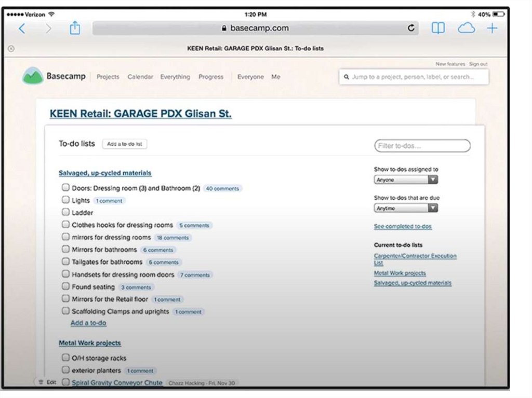Screen dimensions: 532x398
Task: Go to the Progress navigation item
Action: (x=210, y=77)
